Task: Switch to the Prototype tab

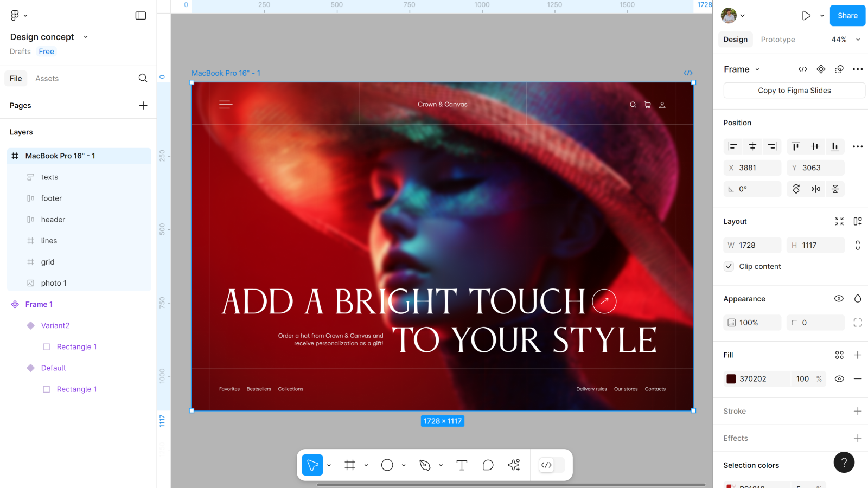Action: [777, 40]
